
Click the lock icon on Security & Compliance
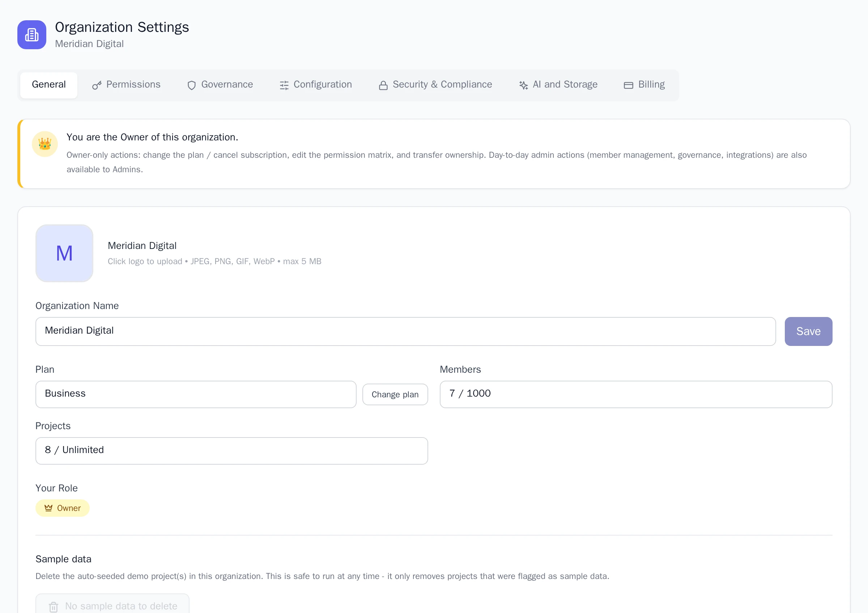383,85
